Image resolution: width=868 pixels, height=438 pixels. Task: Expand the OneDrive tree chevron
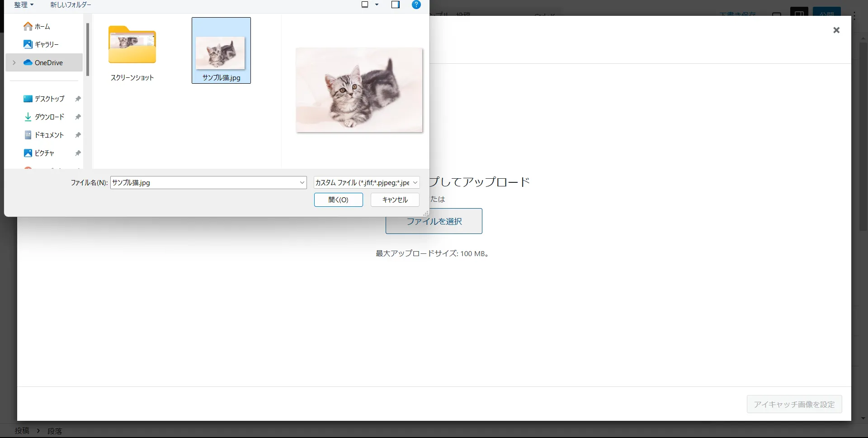[13, 62]
